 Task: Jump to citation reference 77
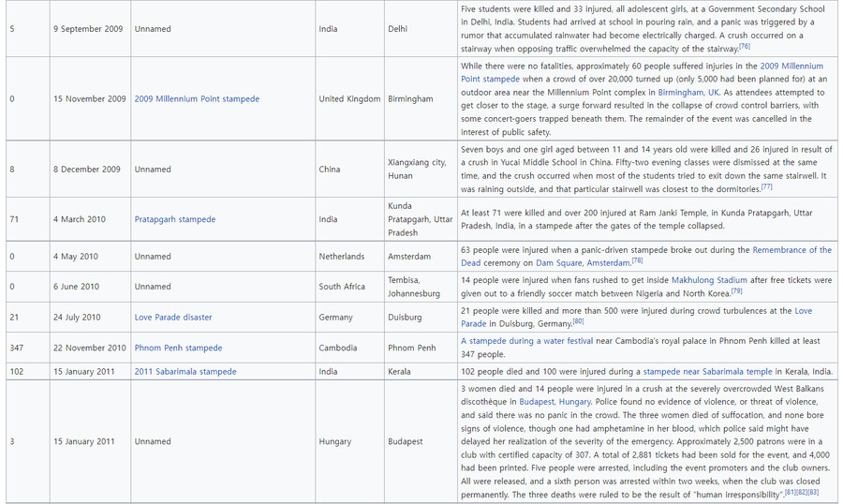[766, 186]
